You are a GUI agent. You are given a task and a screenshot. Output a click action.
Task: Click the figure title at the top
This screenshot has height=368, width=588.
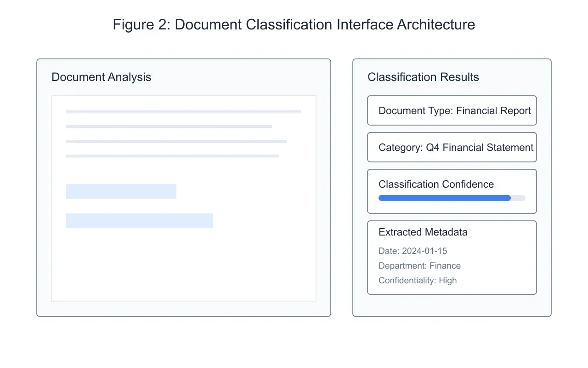[294, 24]
